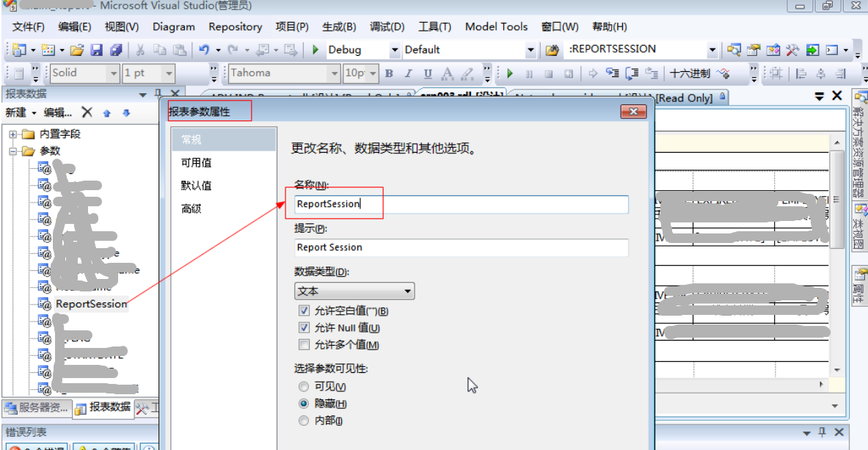Open the 调试(D) menu
The width and height of the screenshot is (868, 450).
[387, 26]
